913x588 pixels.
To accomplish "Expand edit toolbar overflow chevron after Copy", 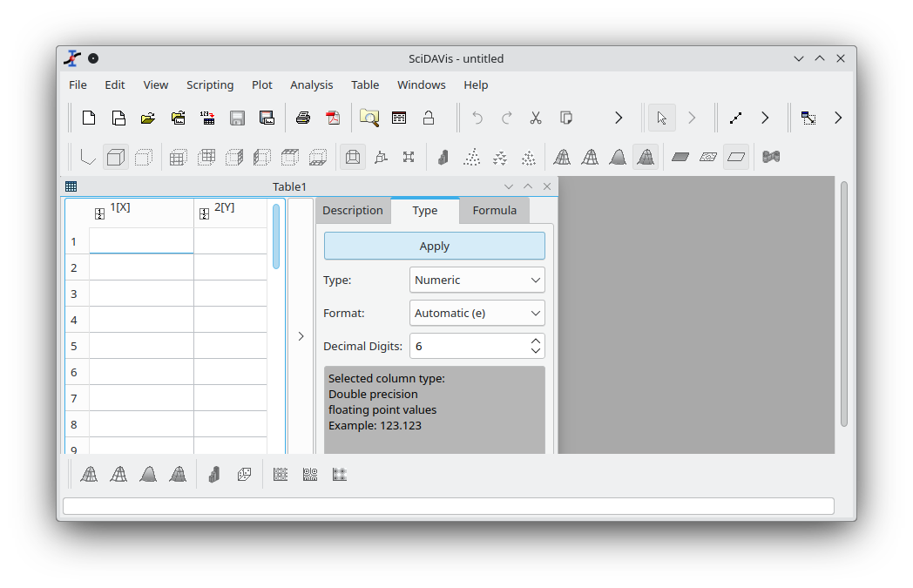I will pos(619,118).
